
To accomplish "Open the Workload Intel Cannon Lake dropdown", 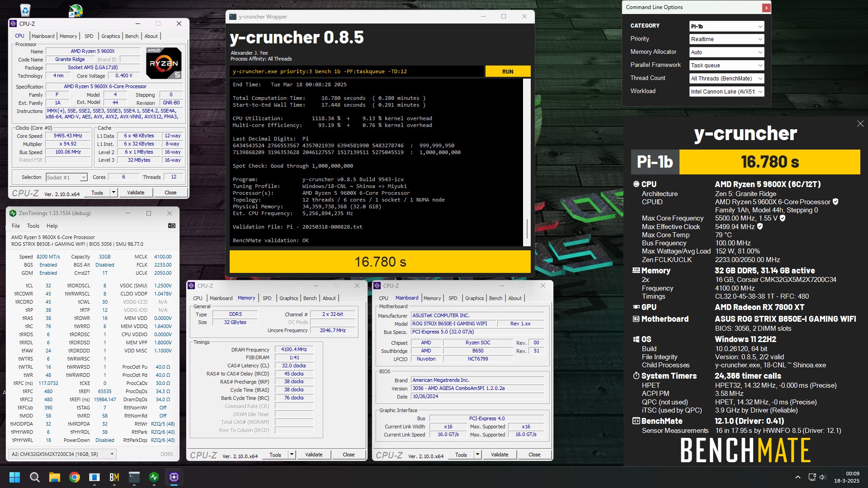I will [x=726, y=92].
